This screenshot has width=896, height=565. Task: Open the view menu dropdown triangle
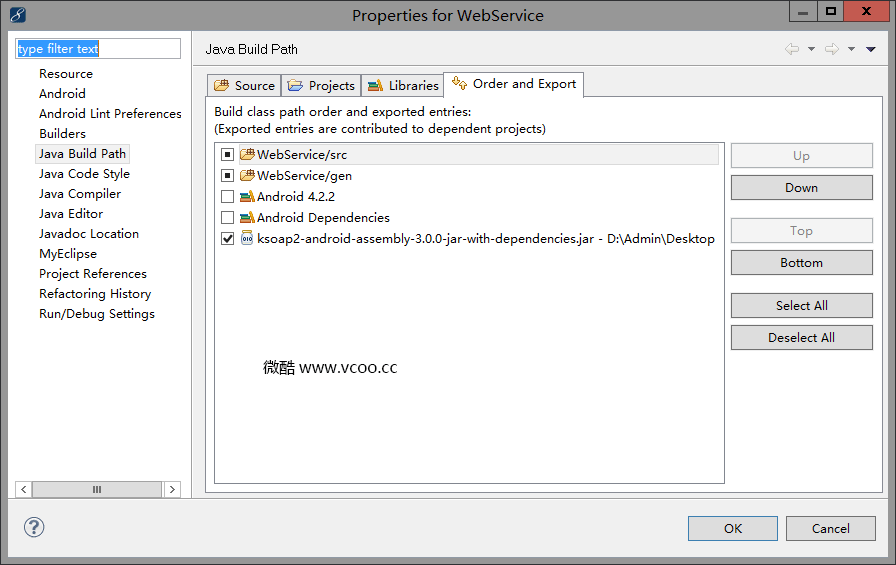[870, 49]
